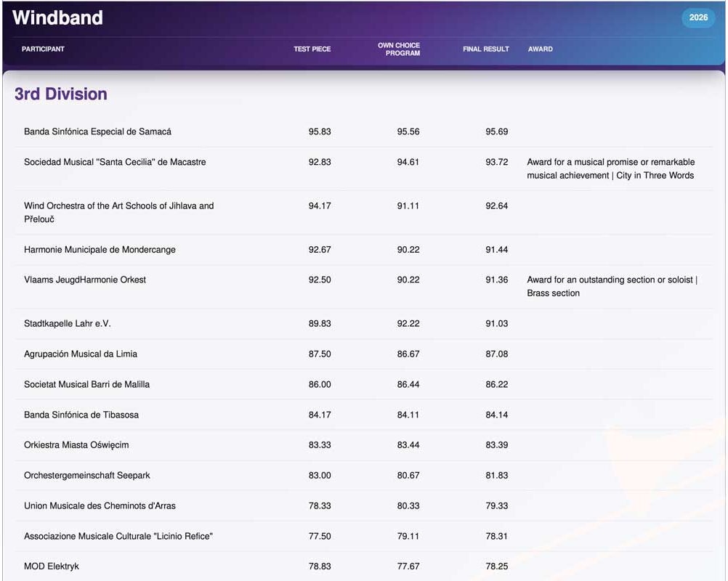Image resolution: width=728 pixels, height=581 pixels.
Task: Click the OWN CHOICE PROGRAM column header
Action: [399, 49]
